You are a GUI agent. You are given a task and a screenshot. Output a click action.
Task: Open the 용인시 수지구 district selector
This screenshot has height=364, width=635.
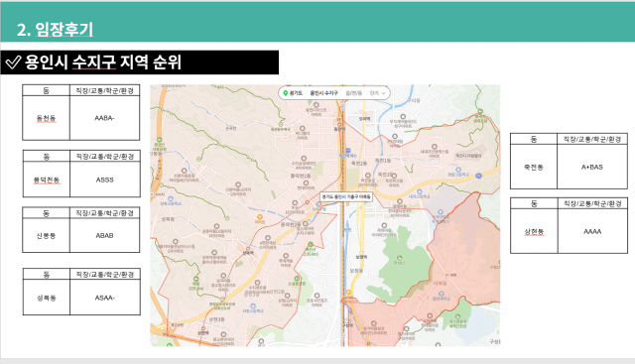[323, 93]
